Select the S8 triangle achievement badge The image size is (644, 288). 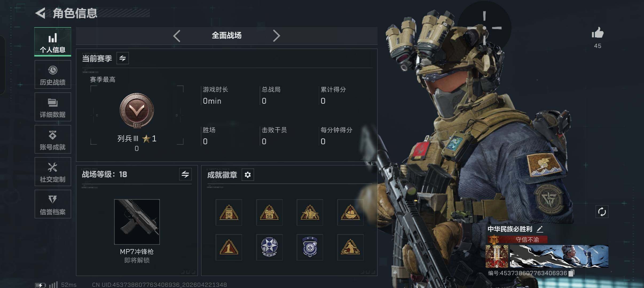tap(229, 212)
